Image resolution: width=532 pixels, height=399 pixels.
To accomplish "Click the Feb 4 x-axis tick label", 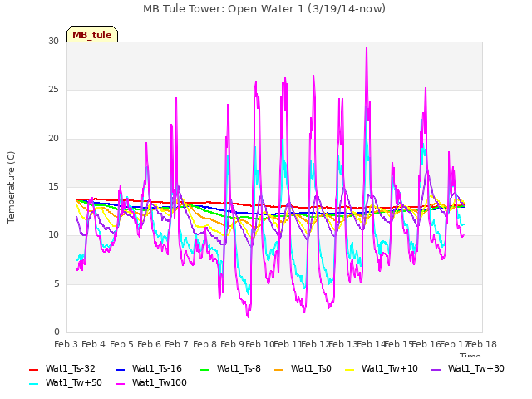I will (x=94, y=344).
